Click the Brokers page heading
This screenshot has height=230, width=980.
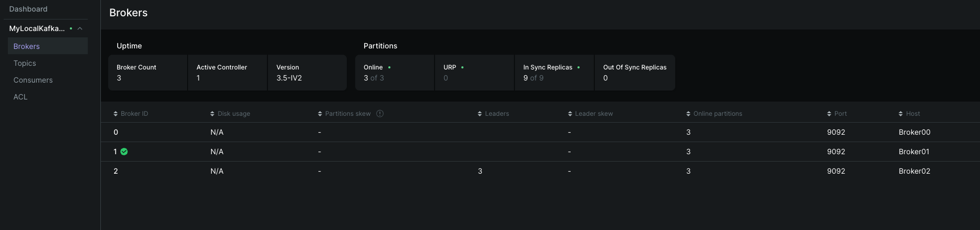tap(128, 13)
